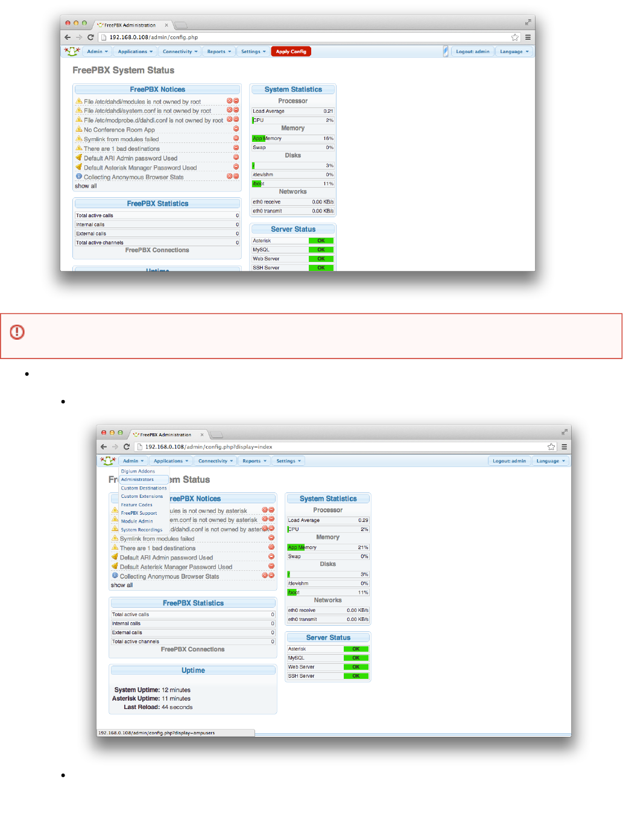
Task: Choose FreePBX Support from the Admin menu
Action: point(139,514)
